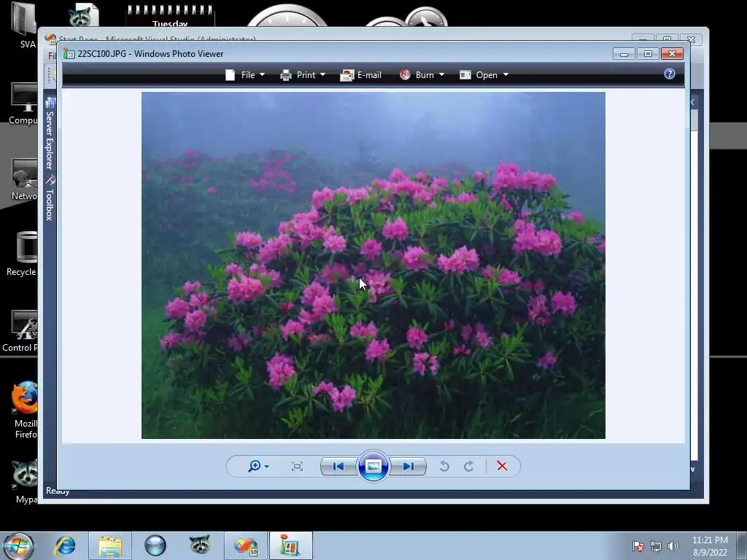This screenshot has width=747, height=560.
Task: Switch to Visual Studio in taskbar
Action: [x=245, y=545]
